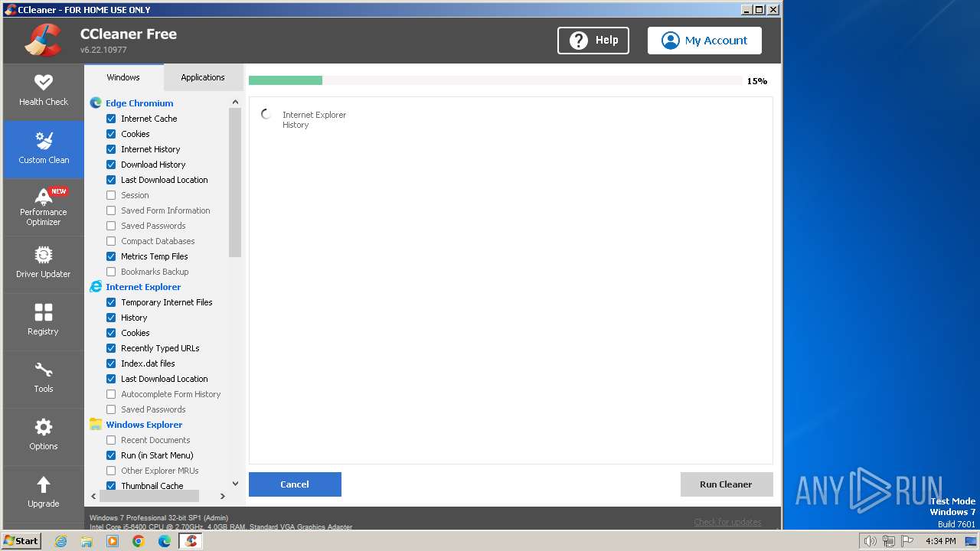Click the CCleaner logo in header

[43, 41]
